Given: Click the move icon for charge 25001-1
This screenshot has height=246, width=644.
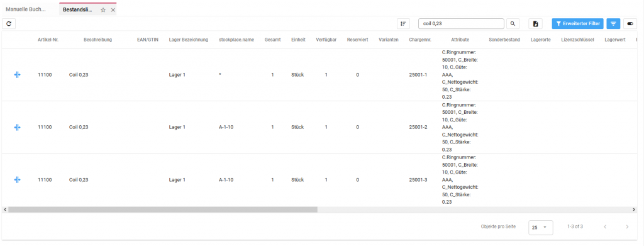Looking at the screenshot, I should coord(17,75).
